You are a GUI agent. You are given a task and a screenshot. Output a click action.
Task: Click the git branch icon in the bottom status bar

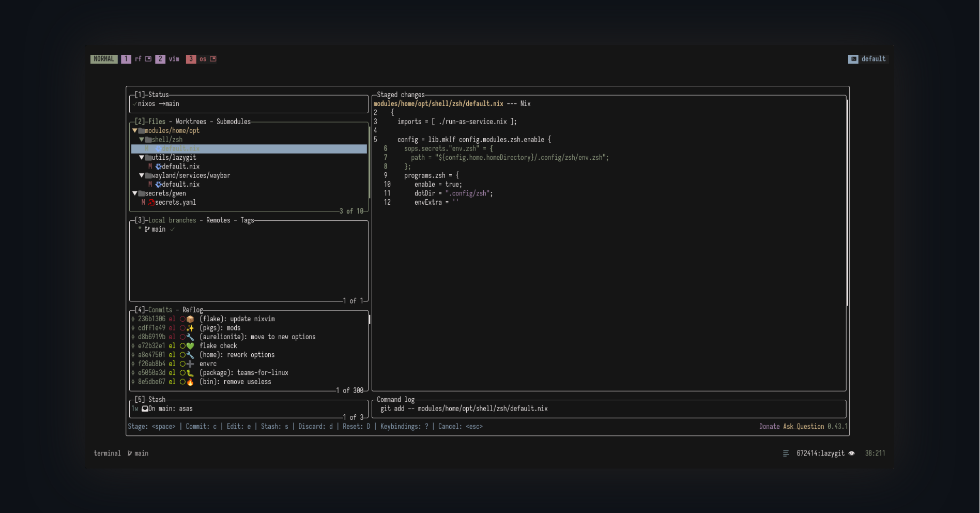click(130, 454)
